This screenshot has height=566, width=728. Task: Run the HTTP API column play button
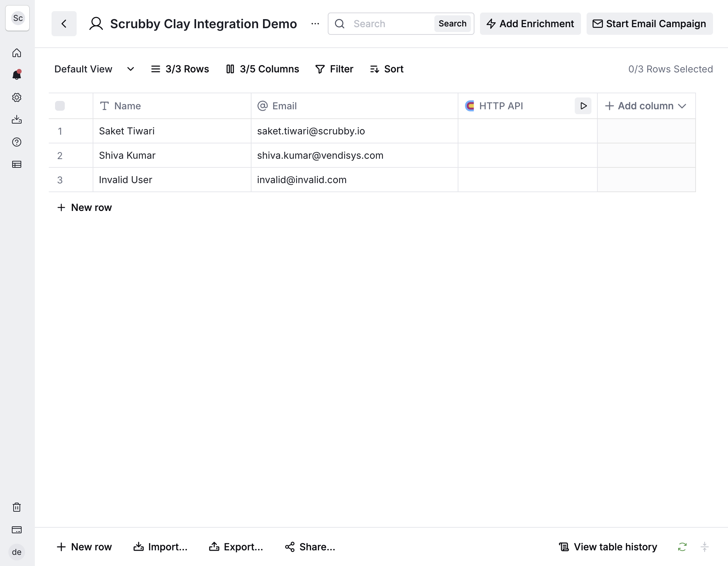point(583,106)
